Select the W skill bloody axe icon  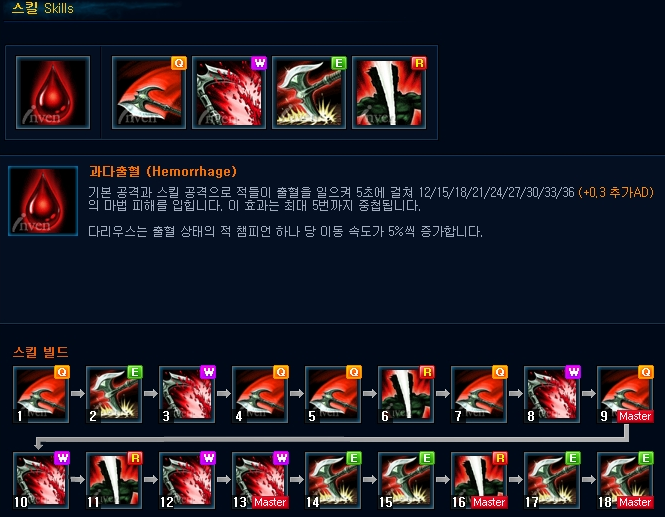(229, 92)
